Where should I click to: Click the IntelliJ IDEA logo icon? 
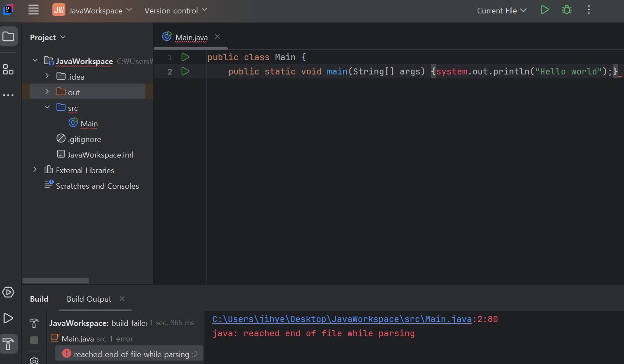pos(8,10)
